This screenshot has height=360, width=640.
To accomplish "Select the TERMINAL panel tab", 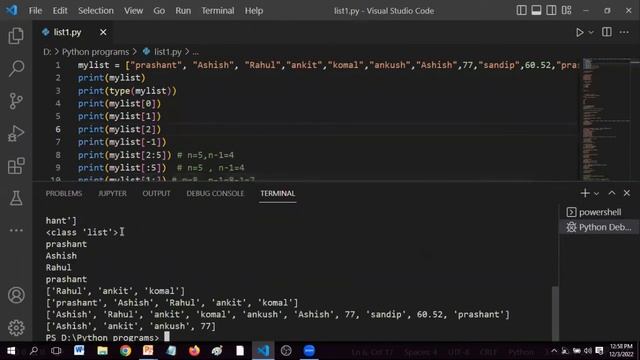I will click(x=278, y=193).
